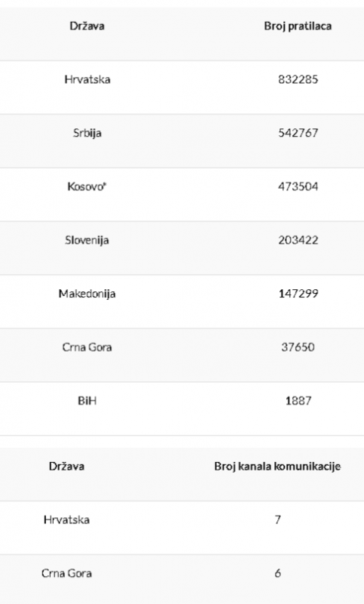Click the channel count 7

pyautogui.click(x=277, y=520)
